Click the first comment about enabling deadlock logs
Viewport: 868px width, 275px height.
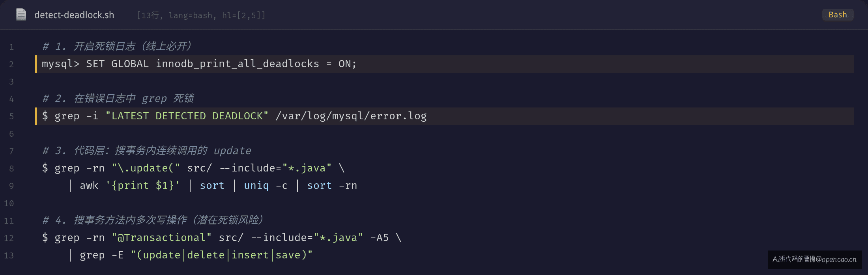point(117,46)
